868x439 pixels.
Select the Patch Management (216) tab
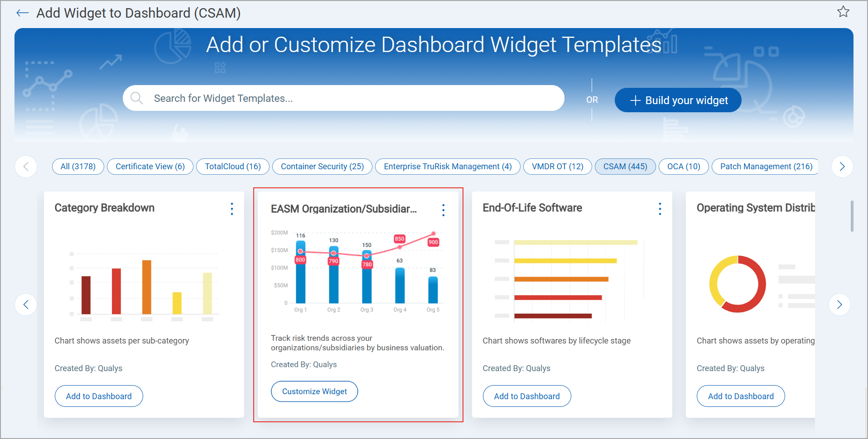(766, 167)
